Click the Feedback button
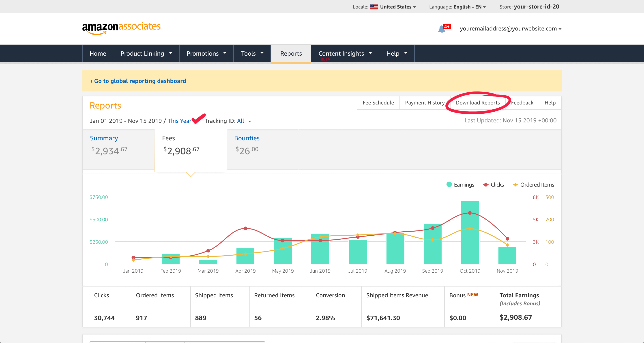 [522, 103]
